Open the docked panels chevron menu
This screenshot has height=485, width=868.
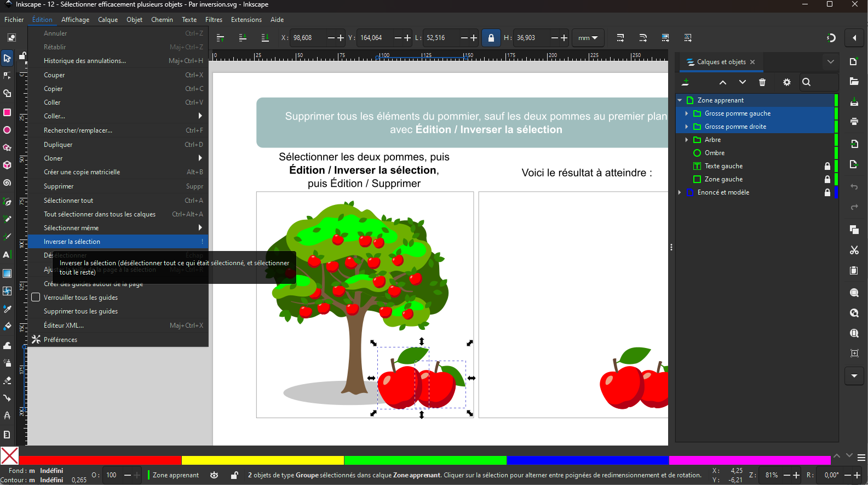pyautogui.click(x=831, y=62)
